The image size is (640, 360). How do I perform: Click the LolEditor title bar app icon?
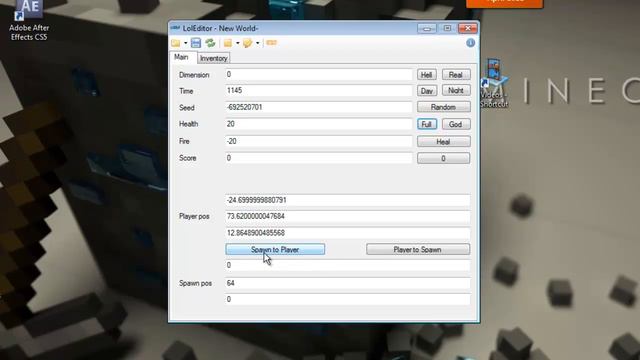176,28
